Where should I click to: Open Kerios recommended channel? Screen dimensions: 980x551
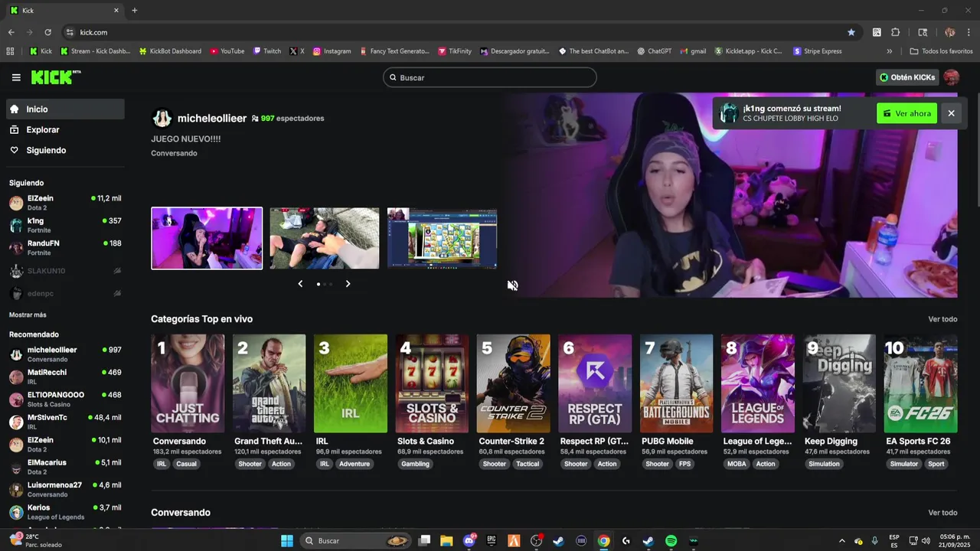(x=65, y=512)
